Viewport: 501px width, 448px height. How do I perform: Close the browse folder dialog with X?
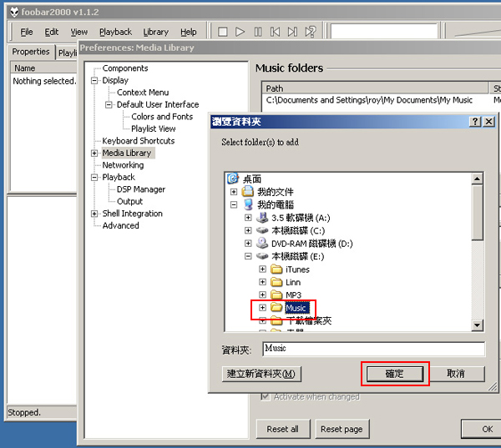[489, 122]
